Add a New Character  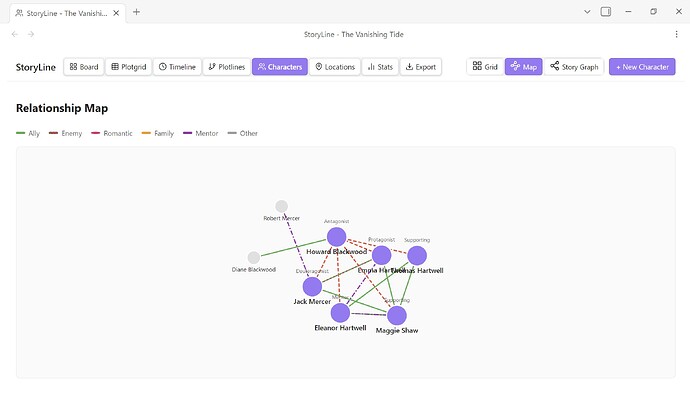click(x=642, y=67)
